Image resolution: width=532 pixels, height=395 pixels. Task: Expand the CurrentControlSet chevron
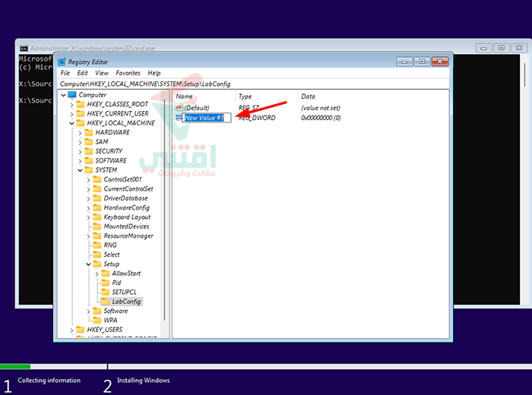(88, 189)
